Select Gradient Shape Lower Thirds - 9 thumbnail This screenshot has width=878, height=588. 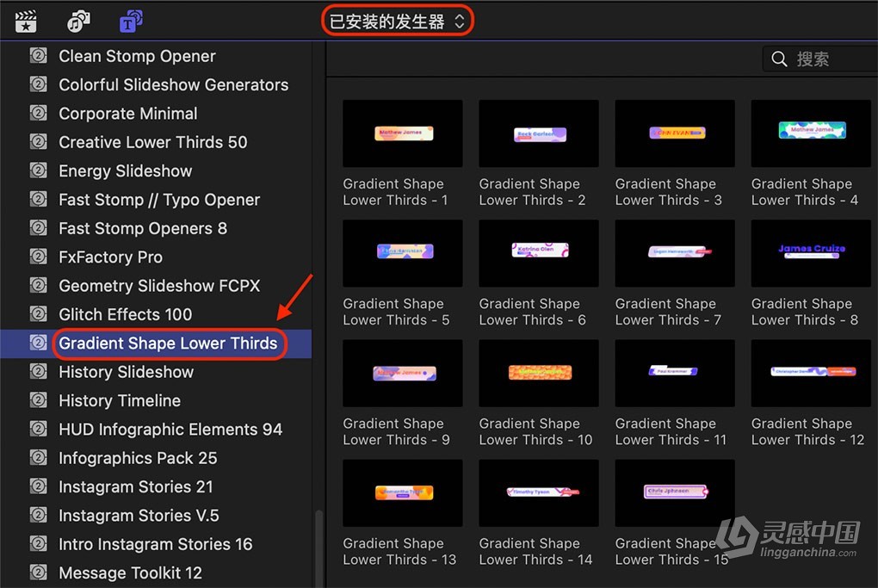(x=403, y=373)
